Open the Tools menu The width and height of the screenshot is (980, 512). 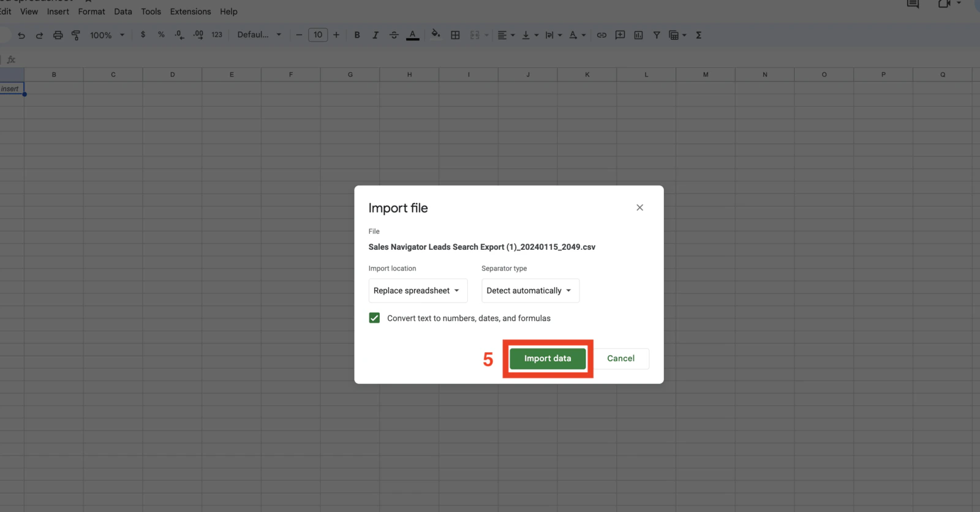point(151,12)
